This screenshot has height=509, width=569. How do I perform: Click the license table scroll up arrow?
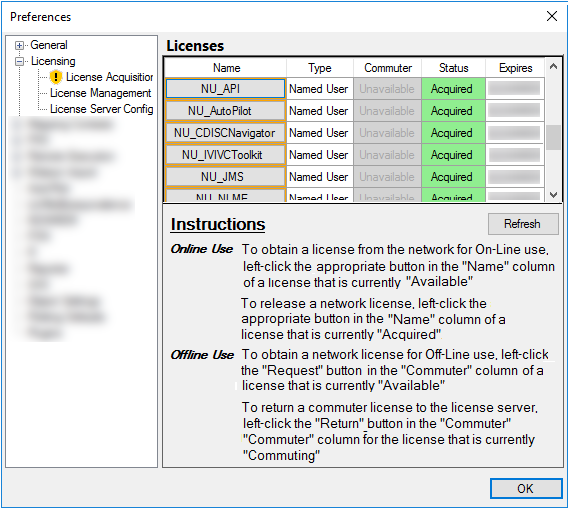pos(553,66)
